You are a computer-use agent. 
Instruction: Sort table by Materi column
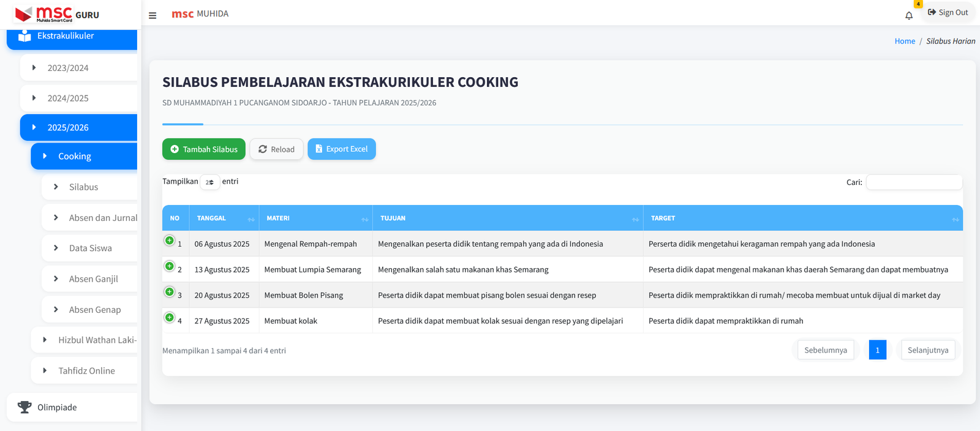(315, 219)
